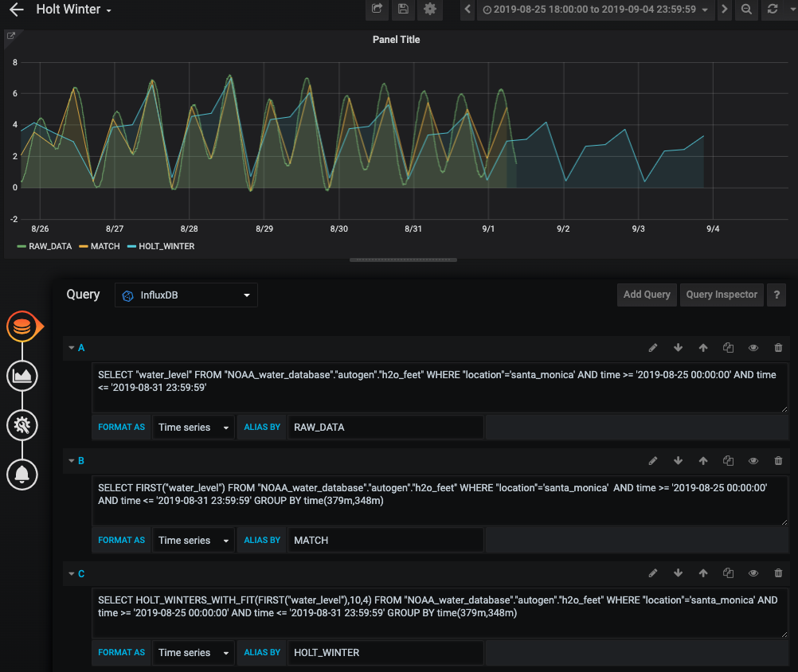Click MATCH orange legend color swatch

[84, 246]
